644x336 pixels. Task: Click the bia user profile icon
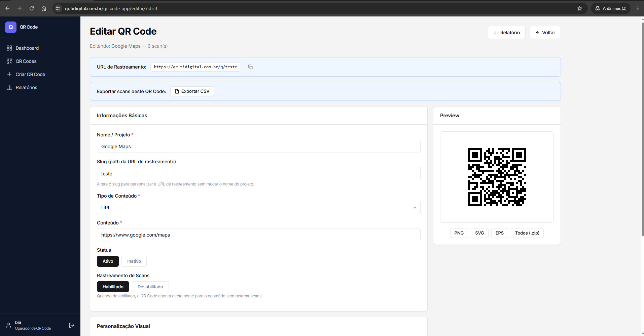pos(9,325)
